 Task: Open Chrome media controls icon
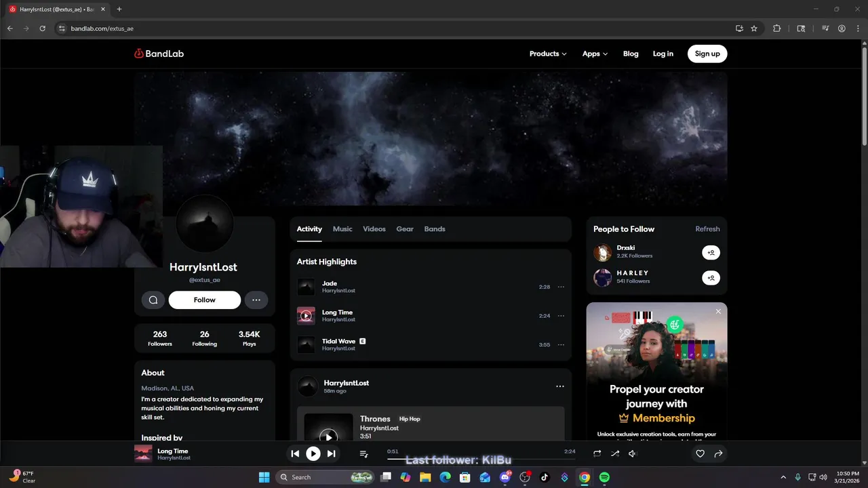(825, 28)
